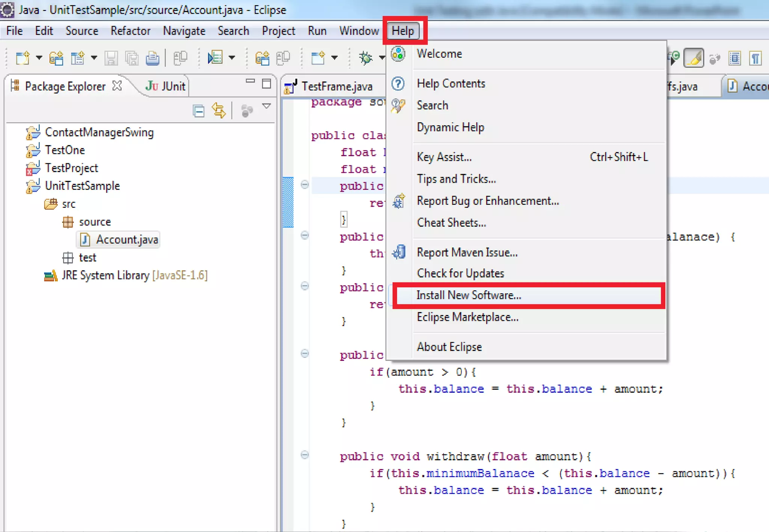The width and height of the screenshot is (769, 532).
Task: Toggle Link with Editor in Package Explorer
Action: click(x=219, y=111)
